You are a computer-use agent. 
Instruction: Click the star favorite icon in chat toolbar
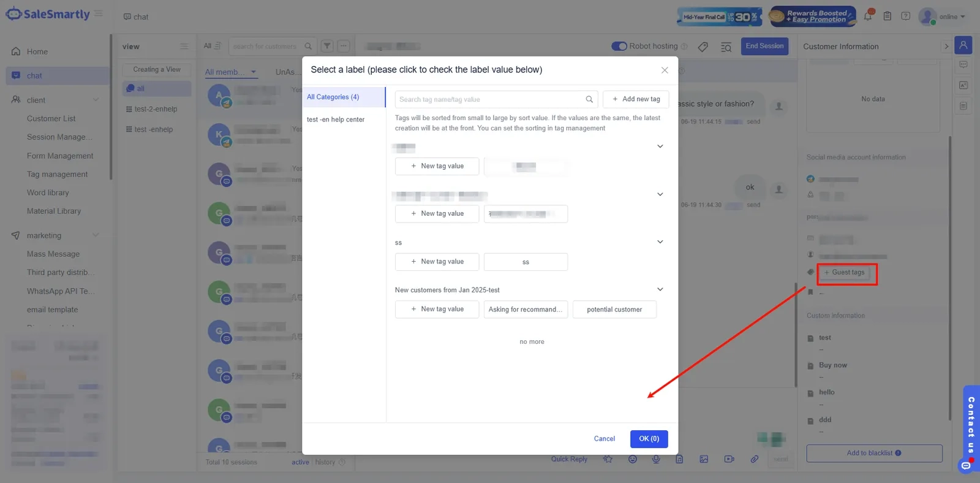(608, 459)
